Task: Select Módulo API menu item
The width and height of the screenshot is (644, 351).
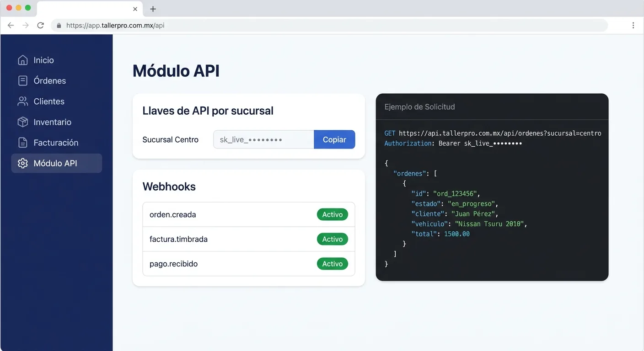Action: pyautogui.click(x=57, y=163)
